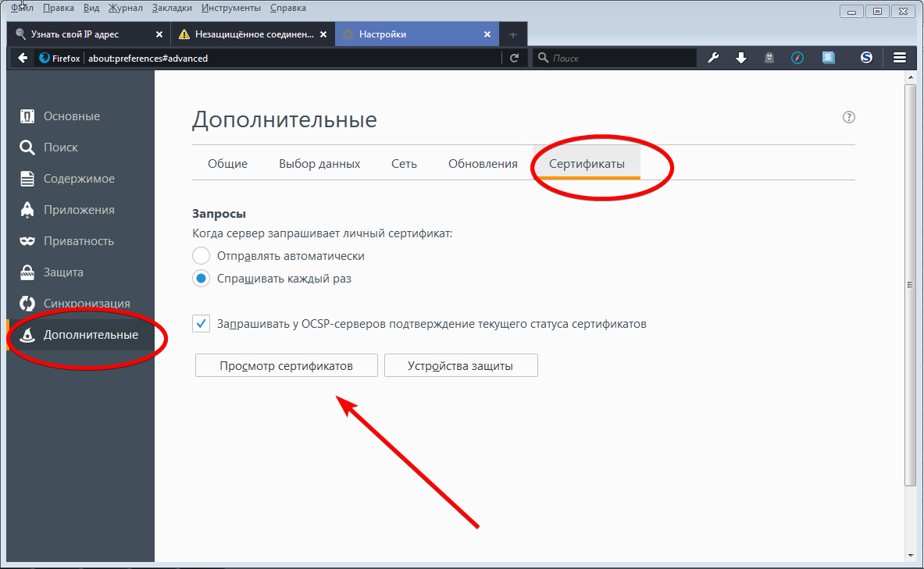Switch to Незащищённое соединение browser tab
The width and height of the screenshot is (924, 569).
253,34
